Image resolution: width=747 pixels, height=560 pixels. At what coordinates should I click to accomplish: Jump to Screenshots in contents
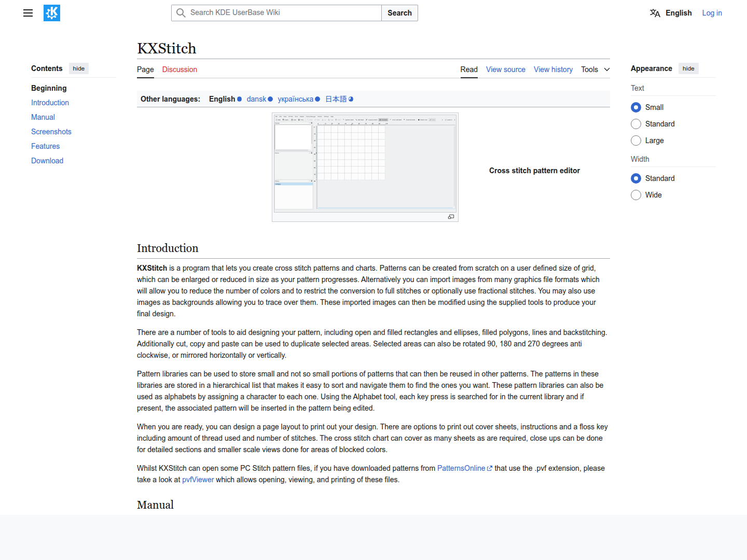pyautogui.click(x=51, y=132)
